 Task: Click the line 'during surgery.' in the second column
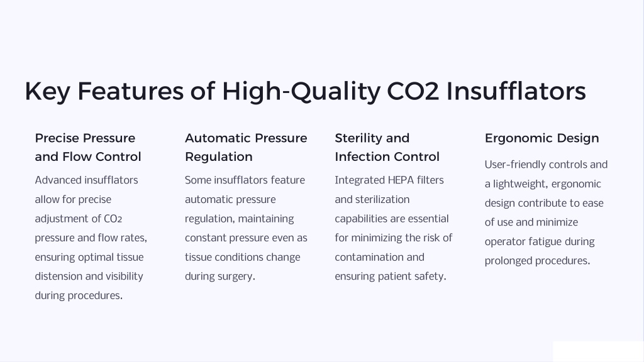220,277
